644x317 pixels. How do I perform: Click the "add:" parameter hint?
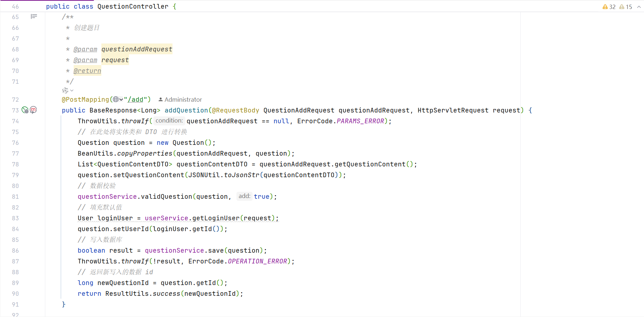[x=244, y=196]
